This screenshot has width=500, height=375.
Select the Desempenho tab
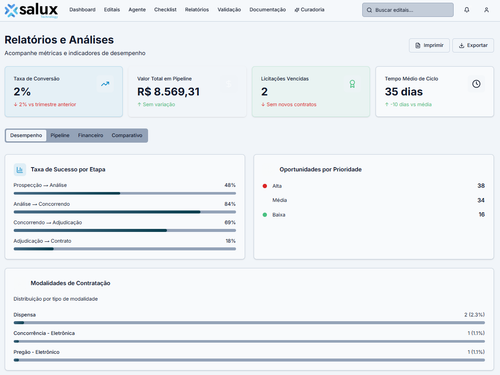(26, 135)
